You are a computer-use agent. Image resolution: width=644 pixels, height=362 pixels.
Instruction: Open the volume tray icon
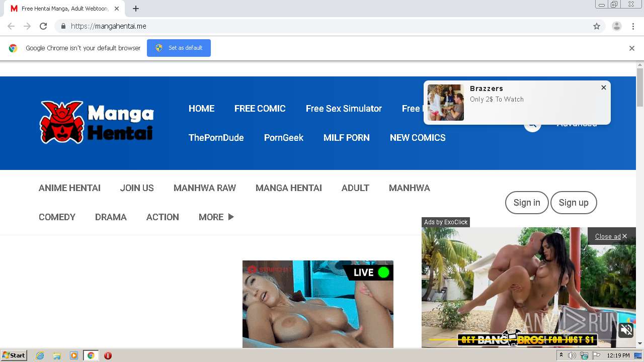coord(572,355)
